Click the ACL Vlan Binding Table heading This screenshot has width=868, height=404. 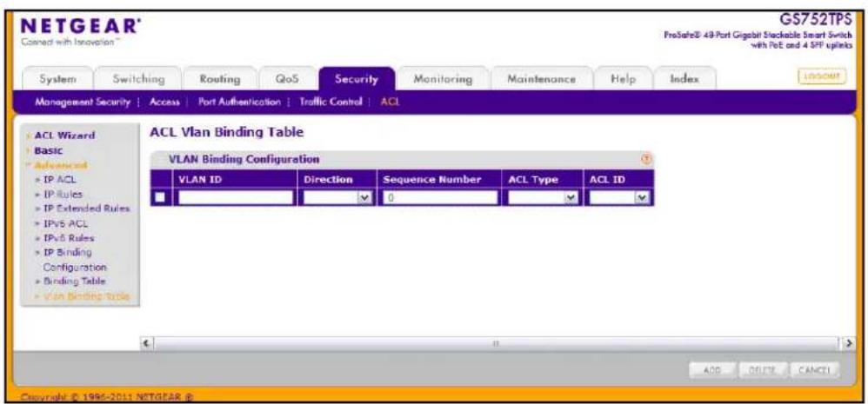[x=227, y=133]
